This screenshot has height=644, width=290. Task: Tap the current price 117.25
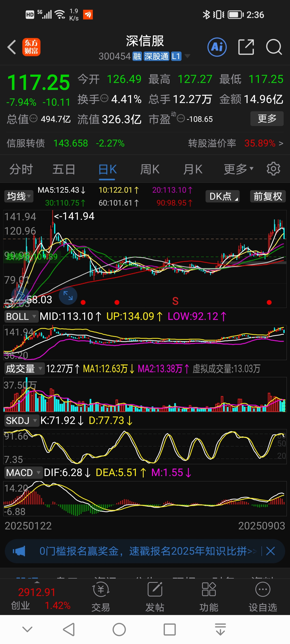tap(38, 83)
